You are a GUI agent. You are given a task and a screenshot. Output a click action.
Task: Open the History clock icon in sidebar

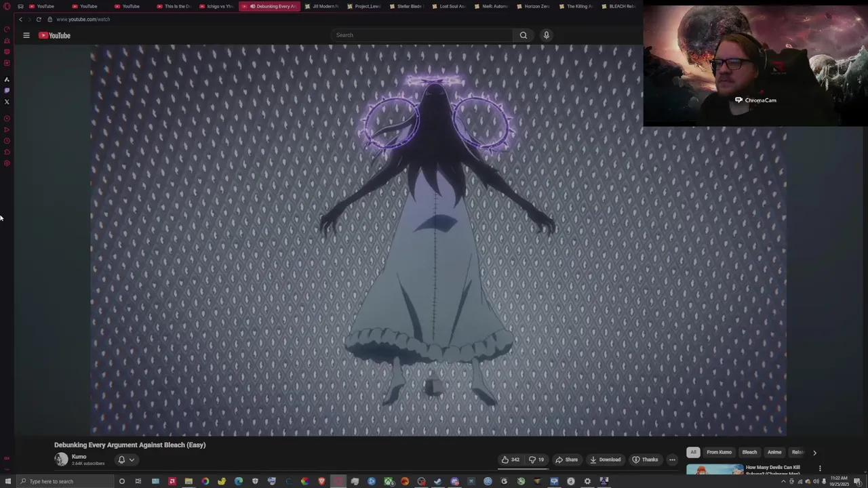(x=7, y=141)
